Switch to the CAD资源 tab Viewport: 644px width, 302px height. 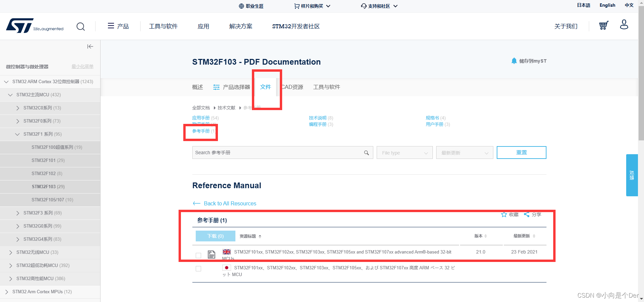pyautogui.click(x=292, y=87)
